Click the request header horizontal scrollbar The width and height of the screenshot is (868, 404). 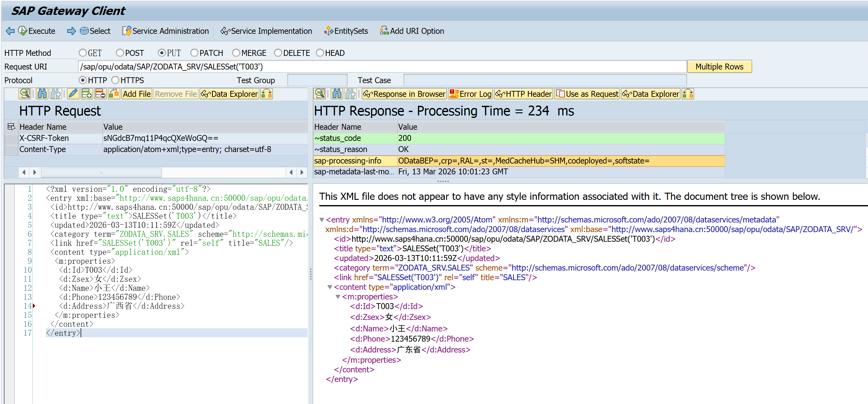pyautogui.click(x=101, y=172)
